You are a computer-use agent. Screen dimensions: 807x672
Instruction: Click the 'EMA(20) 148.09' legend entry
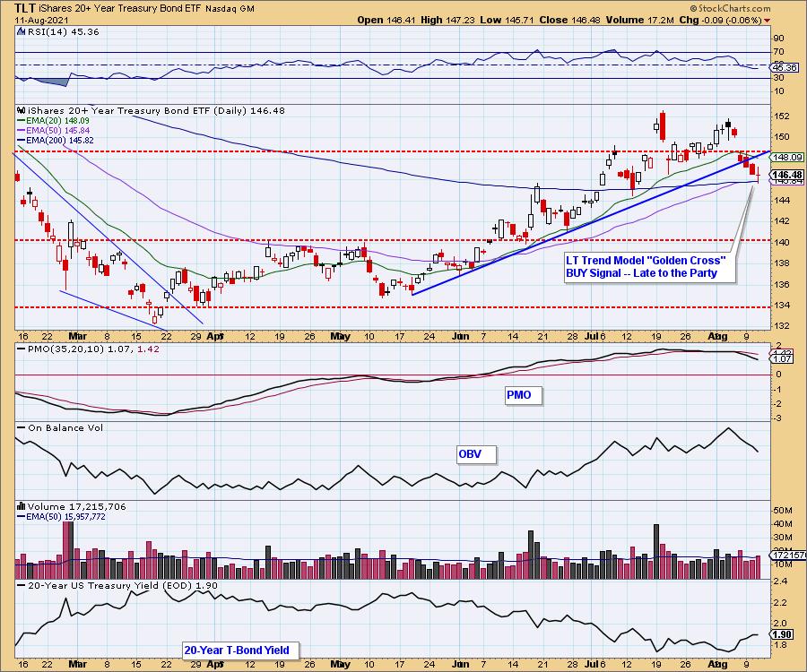tap(55, 120)
